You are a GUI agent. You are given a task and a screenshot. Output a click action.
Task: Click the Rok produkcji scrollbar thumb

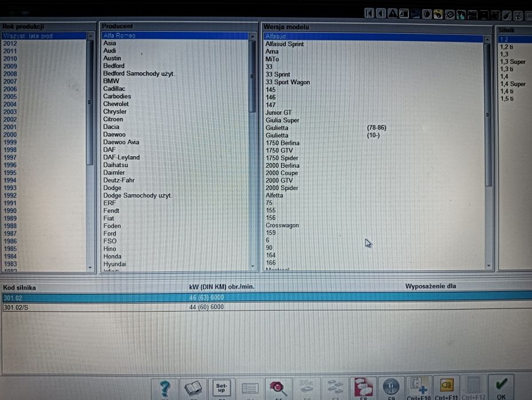tap(89, 102)
